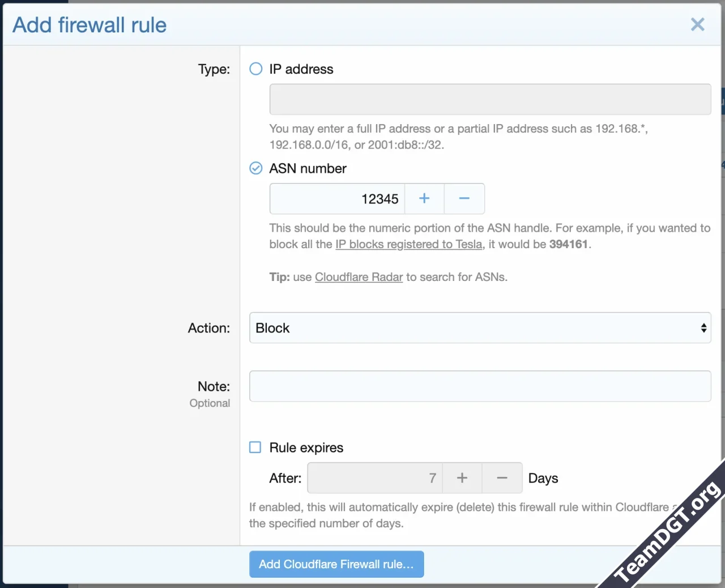Click the optional Note text field

coord(480,386)
